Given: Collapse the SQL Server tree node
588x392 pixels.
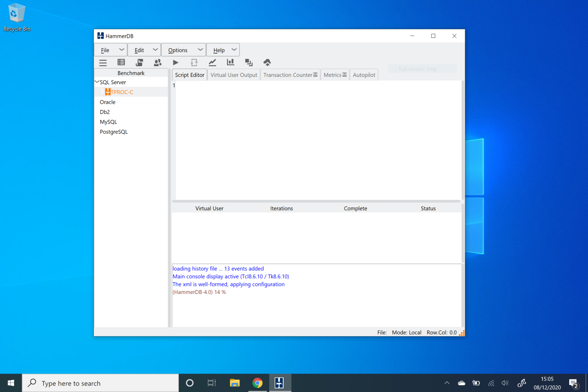Looking at the screenshot, I should point(97,82).
